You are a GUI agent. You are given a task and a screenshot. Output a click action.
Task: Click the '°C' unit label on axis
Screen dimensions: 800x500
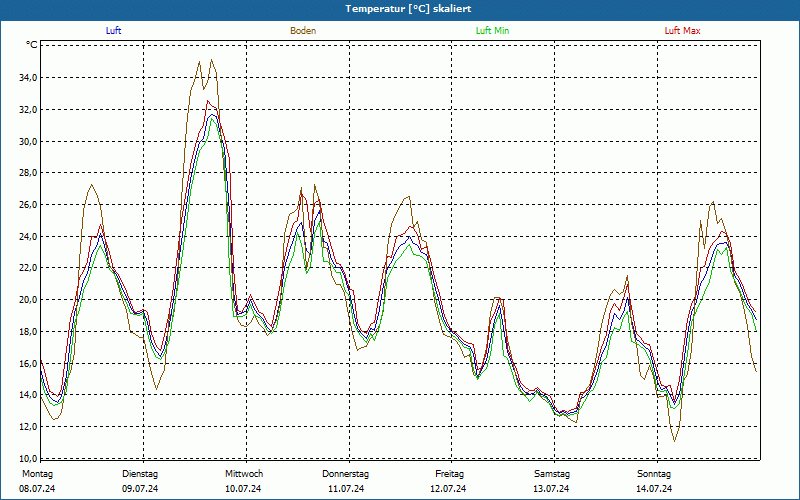[32, 45]
